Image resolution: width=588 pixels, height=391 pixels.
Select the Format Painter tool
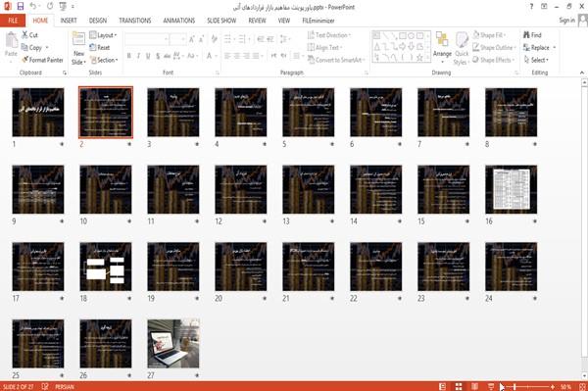click(x=42, y=60)
